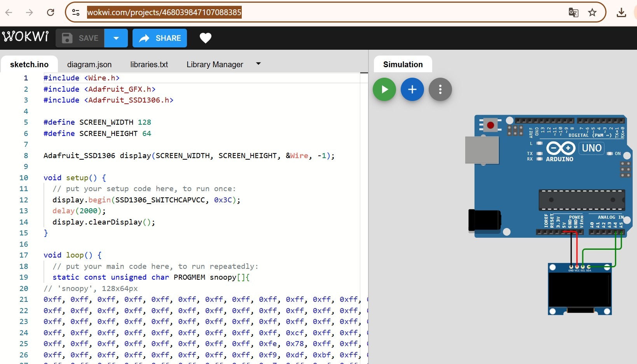637x364 pixels.
Task: Expand the save options dropdown arrow
Action: point(116,38)
